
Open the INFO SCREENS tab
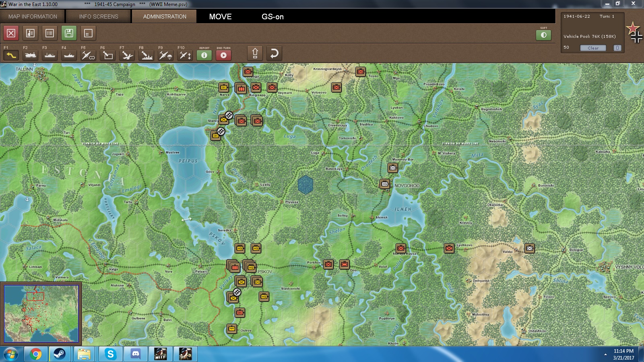pos(99,16)
